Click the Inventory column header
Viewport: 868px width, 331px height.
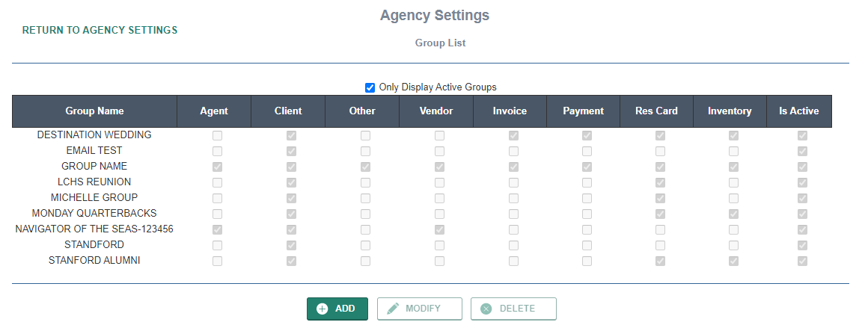pyautogui.click(x=730, y=111)
